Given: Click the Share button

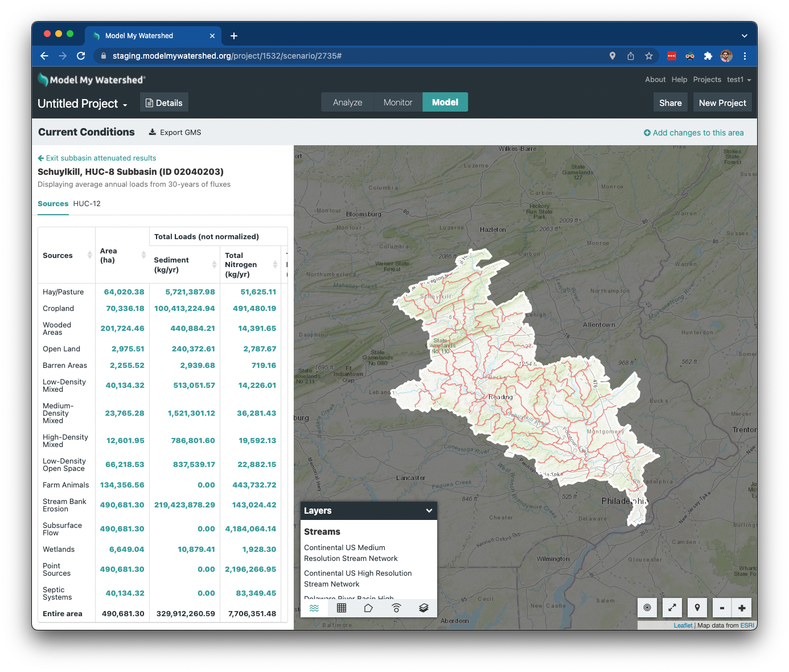Looking at the screenshot, I should tap(671, 103).
